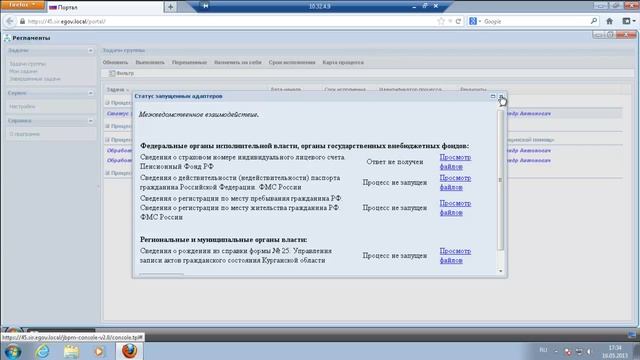
Task: Bookmark this page with the star icon
Action: 441,21
